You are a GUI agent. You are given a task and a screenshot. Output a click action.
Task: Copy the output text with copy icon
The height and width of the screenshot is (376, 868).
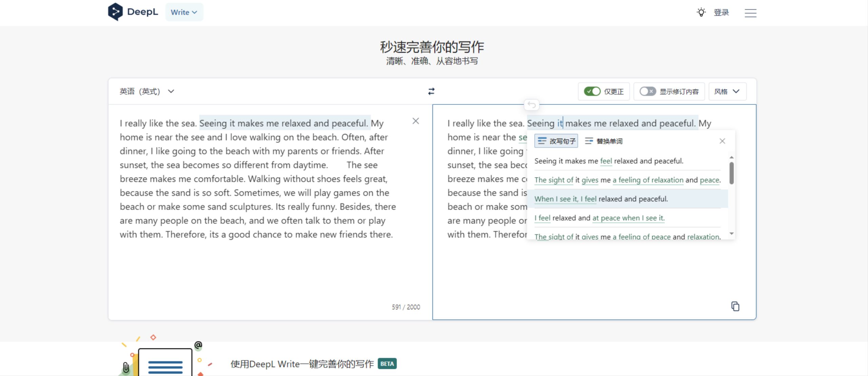click(735, 306)
